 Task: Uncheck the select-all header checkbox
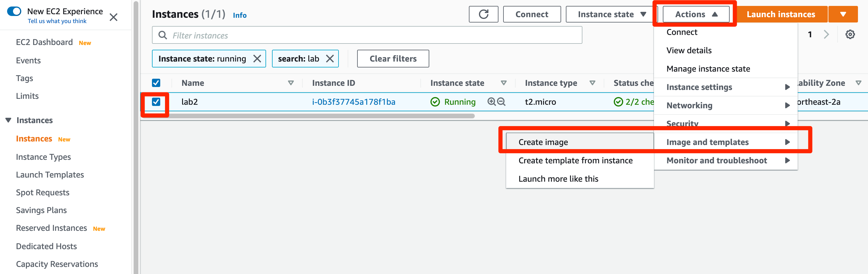point(156,83)
